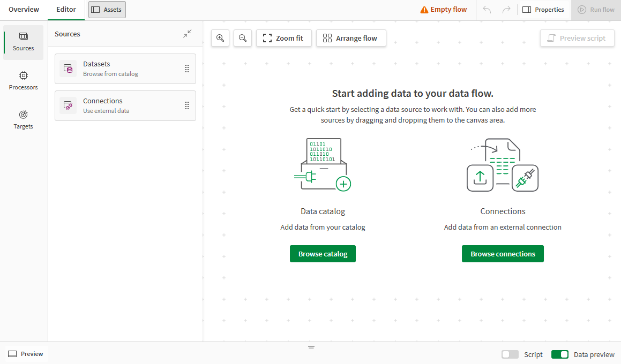The height and width of the screenshot is (364, 621).
Task: Expand the Preview panel at bottom
Action: coord(26,354)
